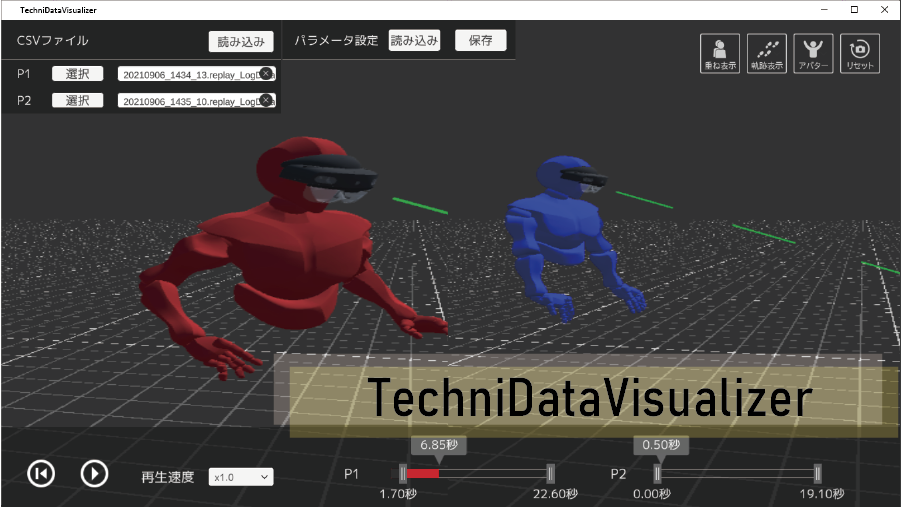Toggle the avatar (アバター) icon

click(x=813, y=53)
